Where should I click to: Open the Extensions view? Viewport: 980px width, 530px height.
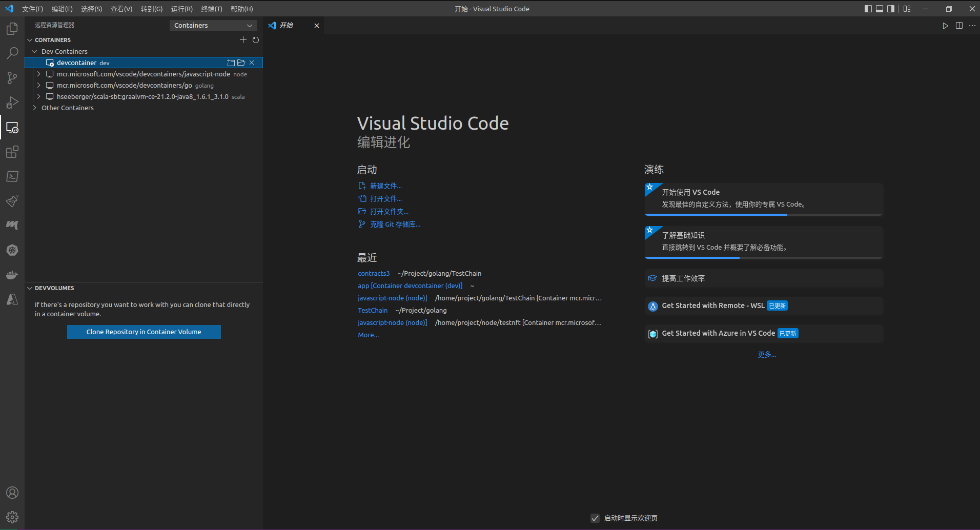(x=12, y=152)
